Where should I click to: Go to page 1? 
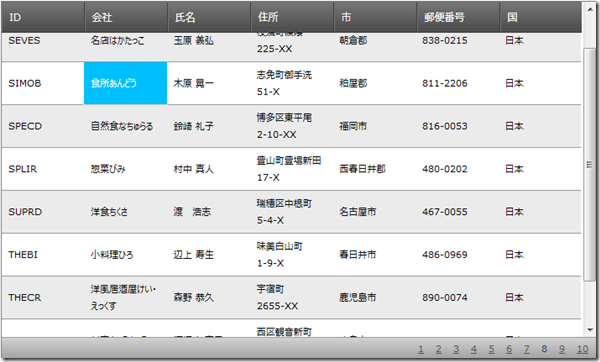(x=421, y=349)
